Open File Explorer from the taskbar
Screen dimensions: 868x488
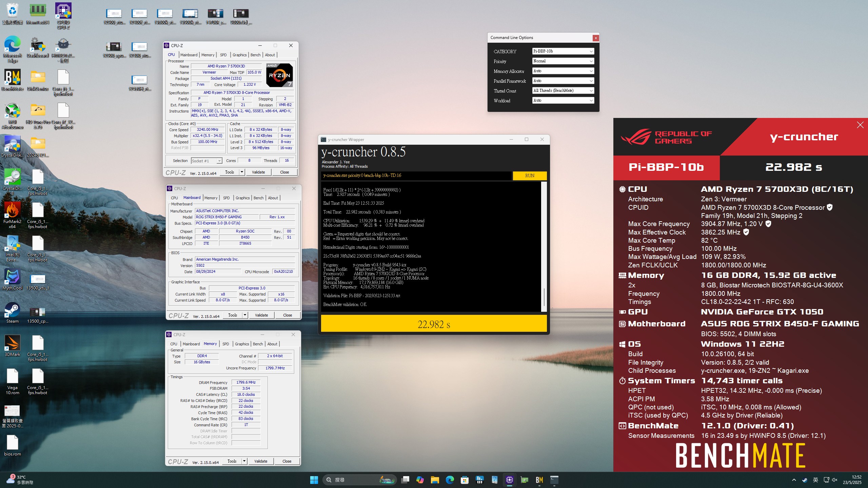click(x=435, y=480)
